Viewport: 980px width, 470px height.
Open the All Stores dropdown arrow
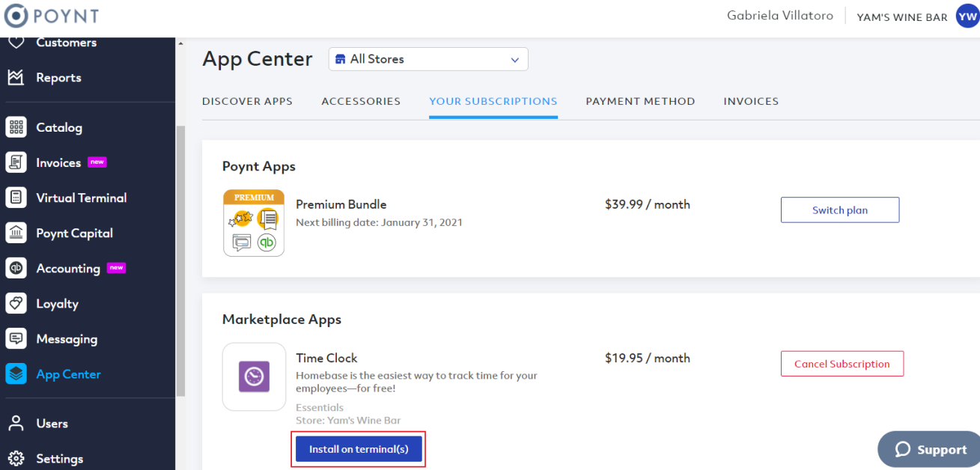tap(514, 59)
